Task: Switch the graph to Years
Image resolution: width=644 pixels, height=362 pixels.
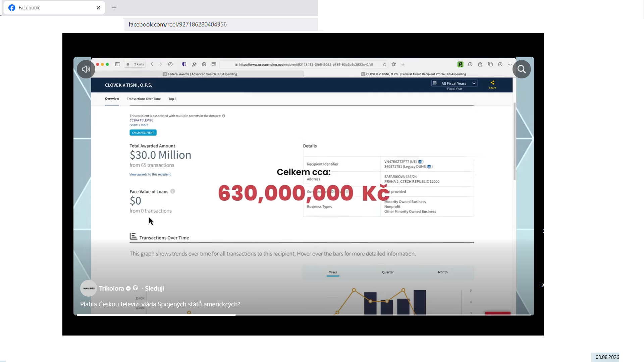Action: click(x=333, y=273)
